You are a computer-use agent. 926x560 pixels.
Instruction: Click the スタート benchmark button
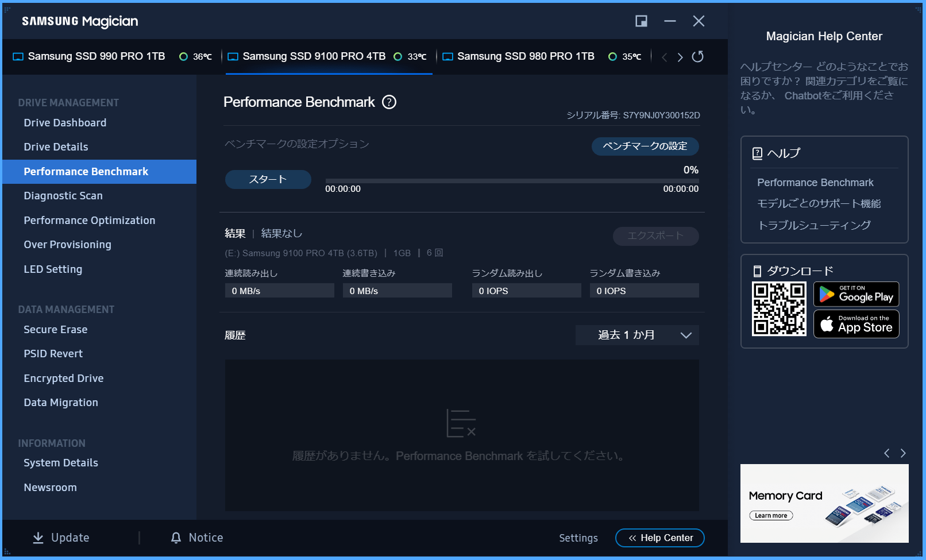(268, 179)
